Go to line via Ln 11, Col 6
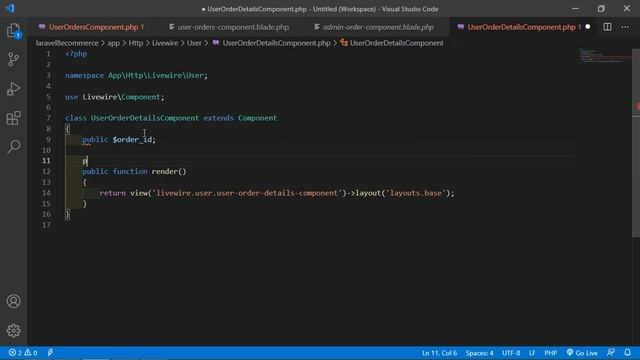Screen dimensions: 640x360 [439, 353]
